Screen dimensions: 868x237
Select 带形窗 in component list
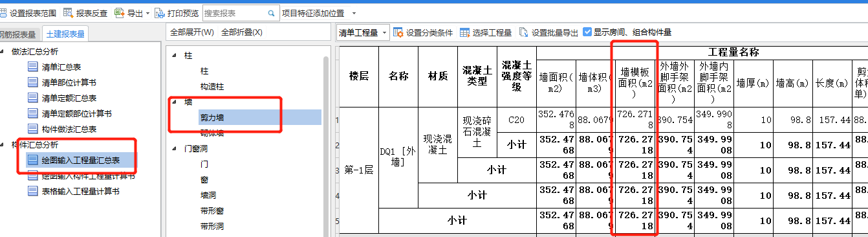point(212,211)
